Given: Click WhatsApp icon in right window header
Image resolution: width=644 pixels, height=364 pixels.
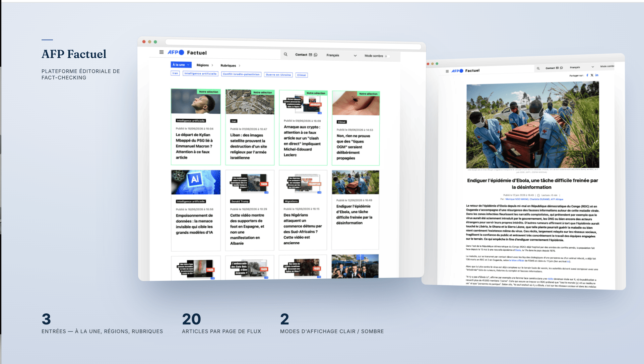Looking at the screenshot, I should click(x=562, y=68).
